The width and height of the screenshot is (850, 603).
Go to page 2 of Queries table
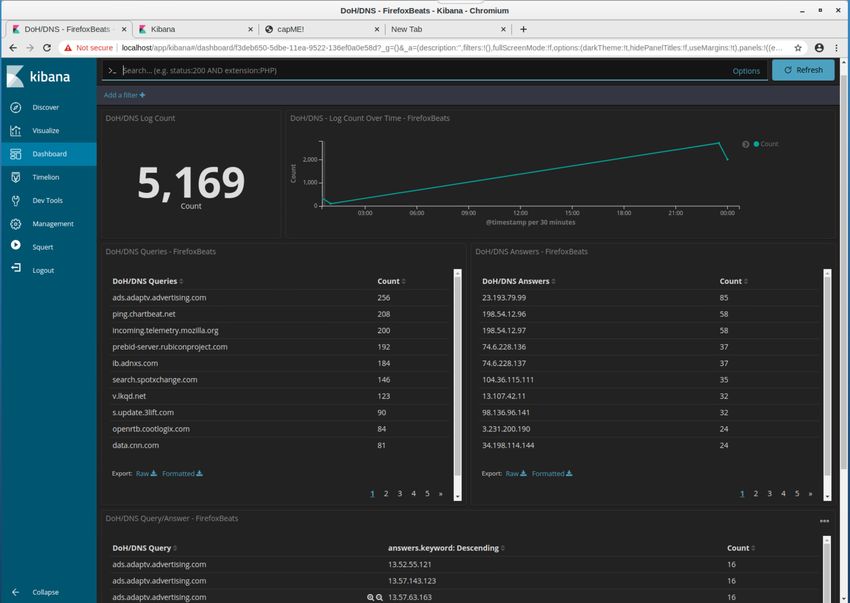pyautogui.click(x=386, y=493)
